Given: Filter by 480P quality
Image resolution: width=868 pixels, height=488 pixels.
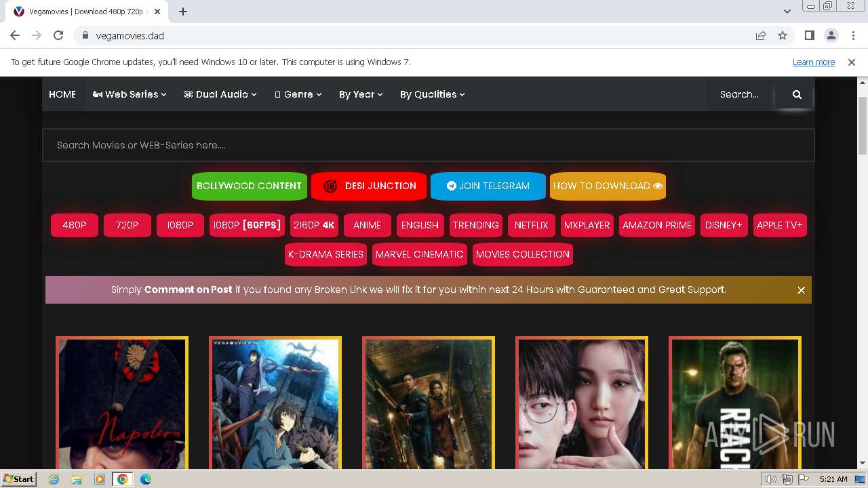Looking at the screenshot, I should point(75,225).
